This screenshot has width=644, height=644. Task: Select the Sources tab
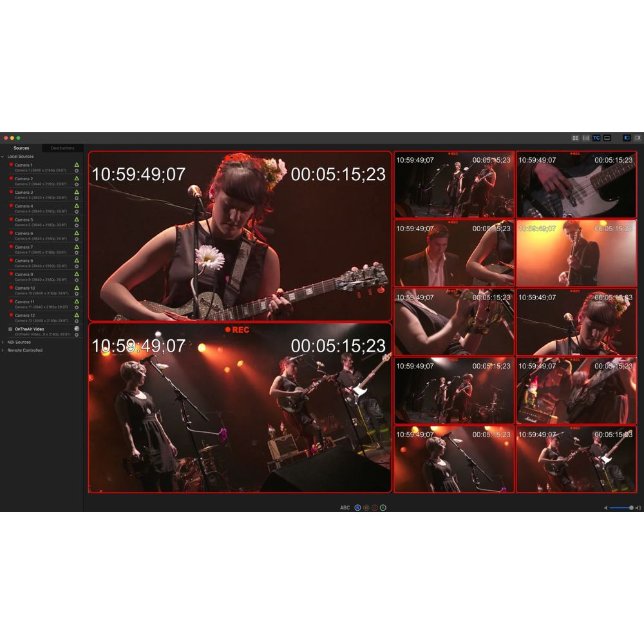point(21,148)
